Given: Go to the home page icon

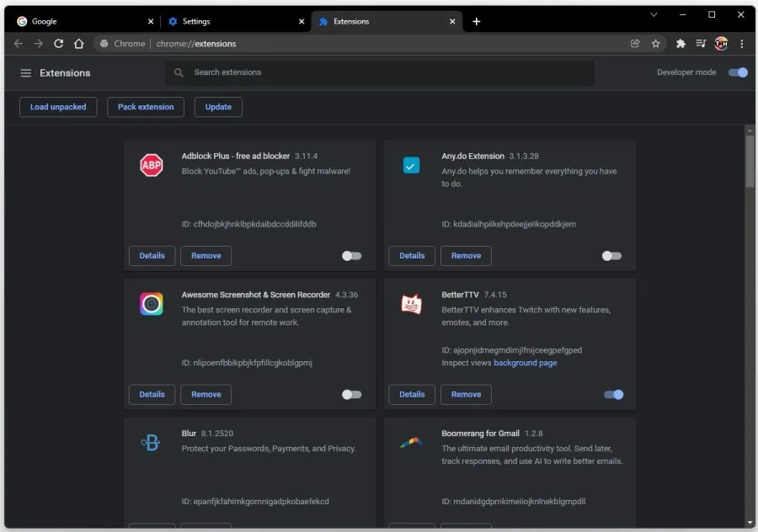Looking at the screenshot, I should (x=79, y=44).
